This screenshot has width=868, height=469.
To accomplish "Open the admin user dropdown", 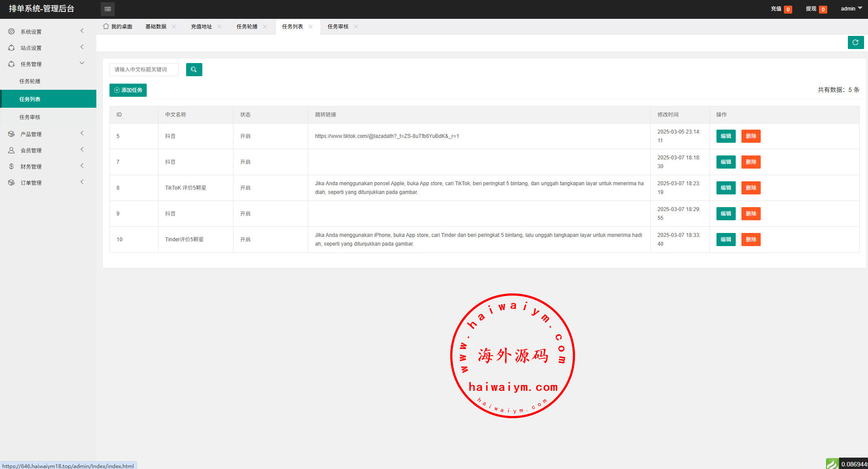I will (x=851, y=9).
